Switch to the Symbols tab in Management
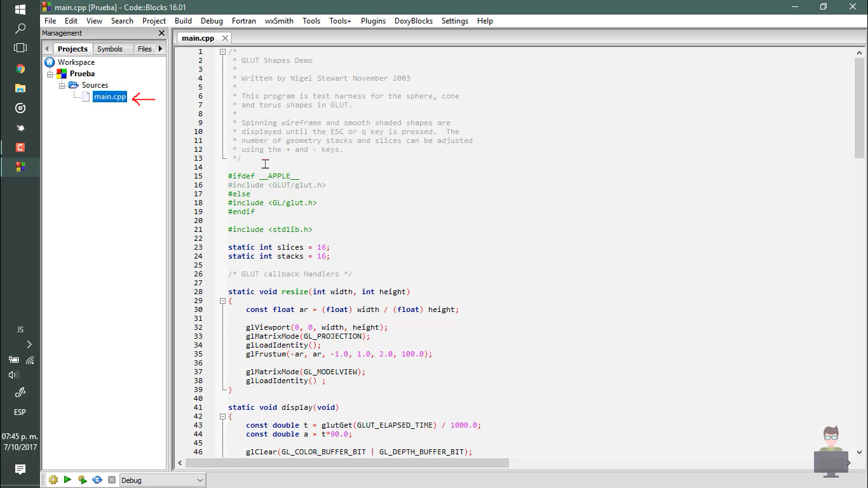 112,48
